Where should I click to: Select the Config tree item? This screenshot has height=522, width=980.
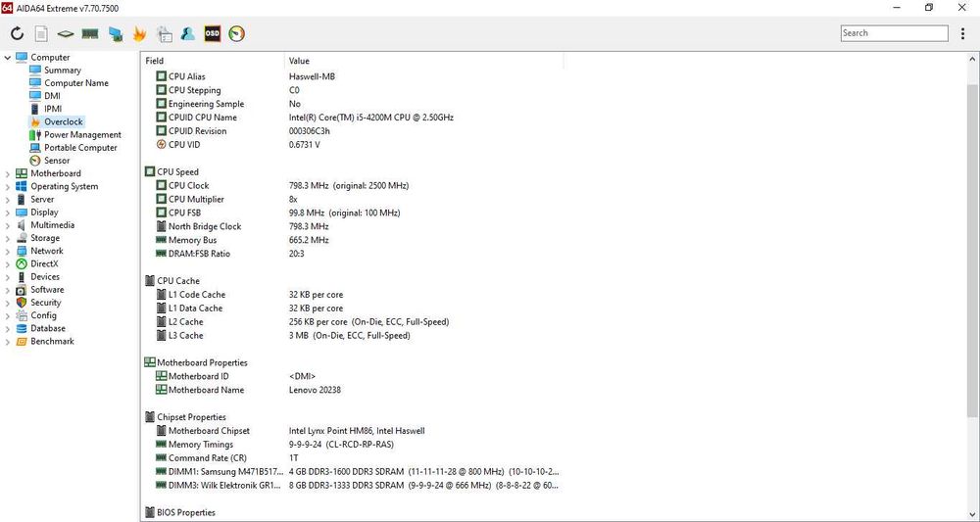[x=44, y=315]
